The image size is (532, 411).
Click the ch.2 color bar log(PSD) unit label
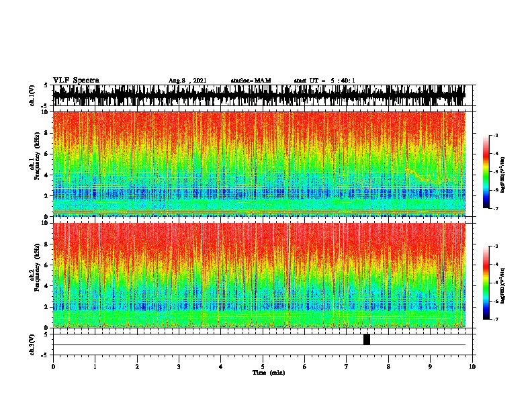(503, 285)
